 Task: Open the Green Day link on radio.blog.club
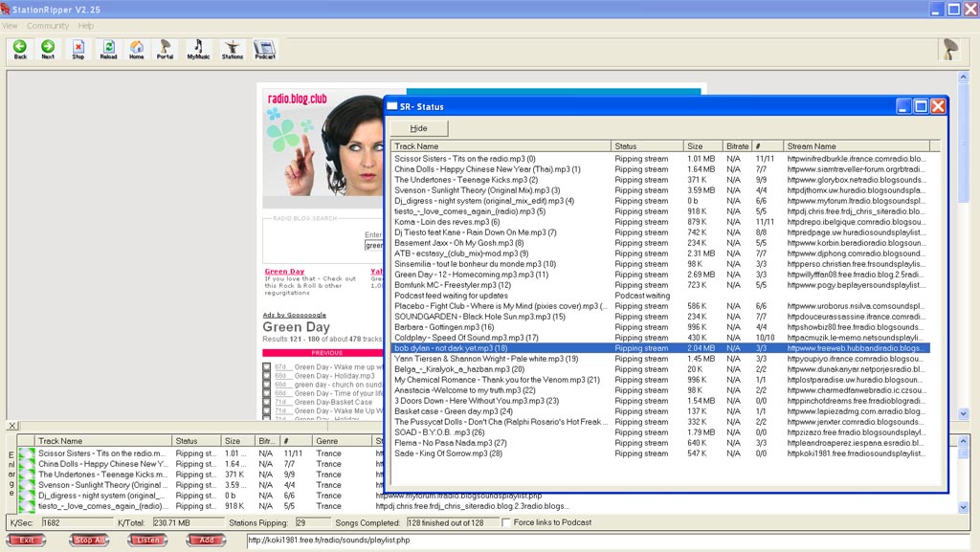coord(284,272)
